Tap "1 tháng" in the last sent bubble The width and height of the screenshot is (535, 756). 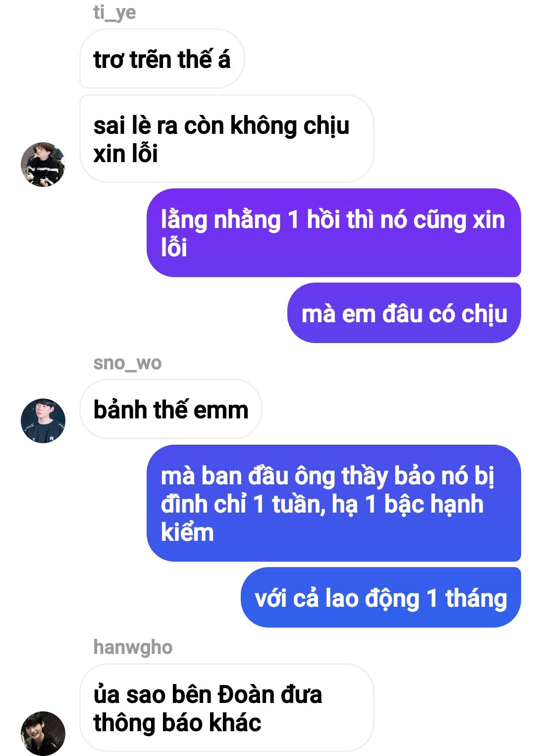tap(467, 598)
